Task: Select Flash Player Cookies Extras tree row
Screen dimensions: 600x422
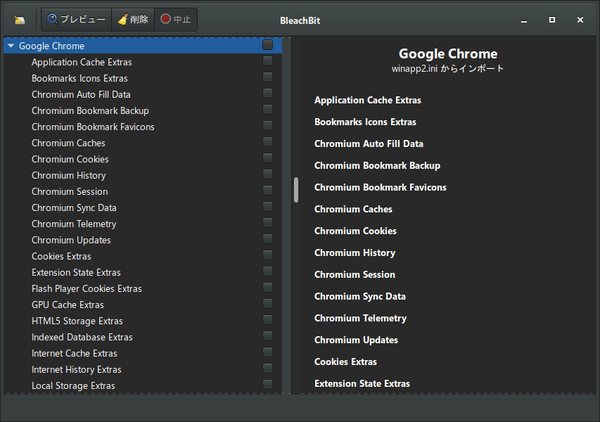Action: tap(143, 289)
